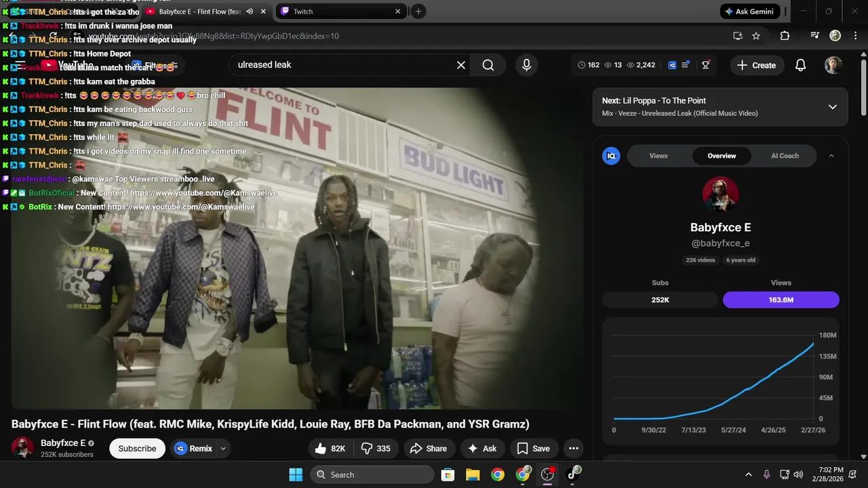Select the Views 163.6M chart pill
This screenshot has width=868, height=488.
point(781,300)
